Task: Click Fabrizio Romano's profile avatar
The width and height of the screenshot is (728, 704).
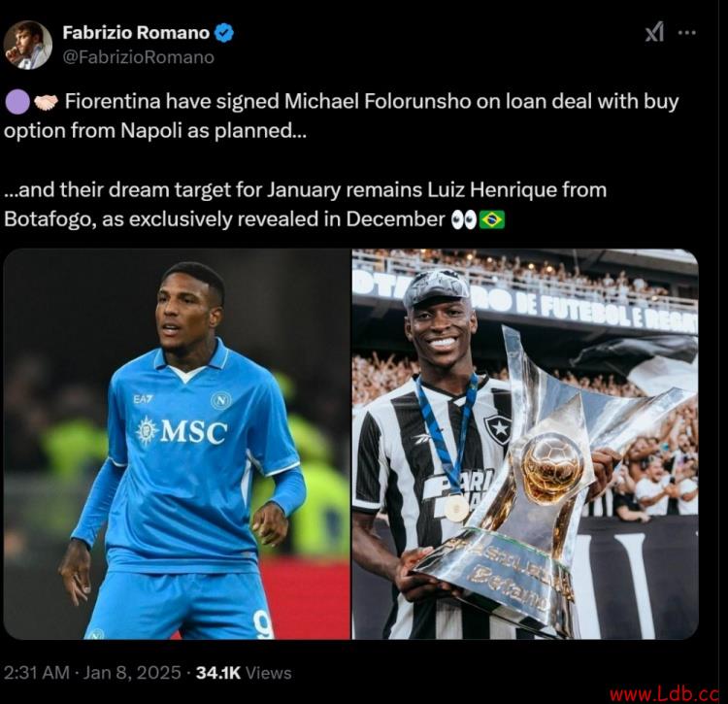Action: click(x=27, y=45)
